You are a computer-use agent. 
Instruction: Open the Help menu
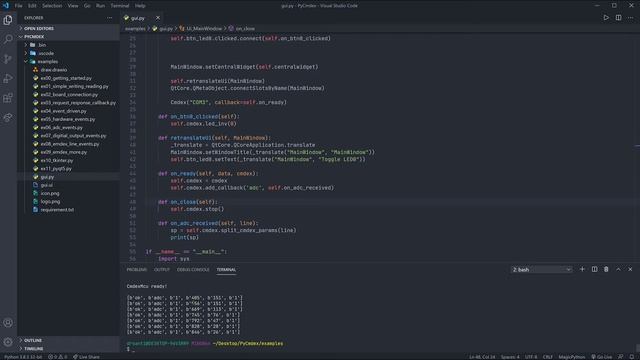(x=140, y=6)
